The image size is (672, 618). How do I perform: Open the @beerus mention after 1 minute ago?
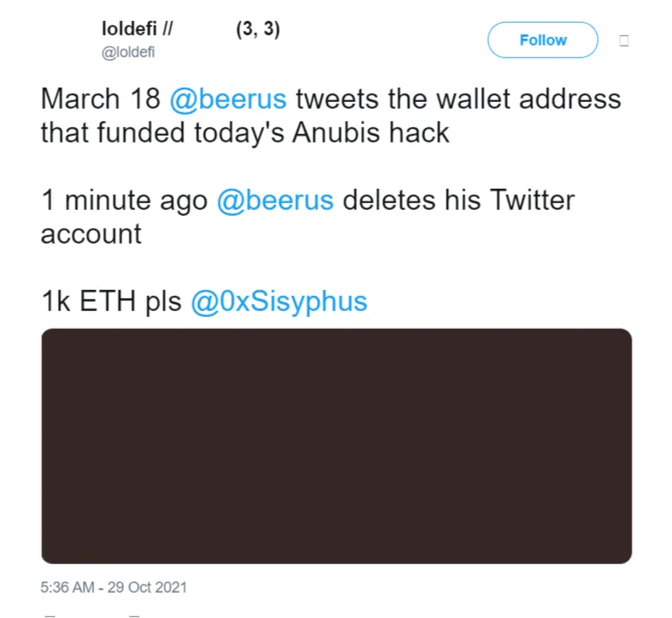tap(275, 201)
